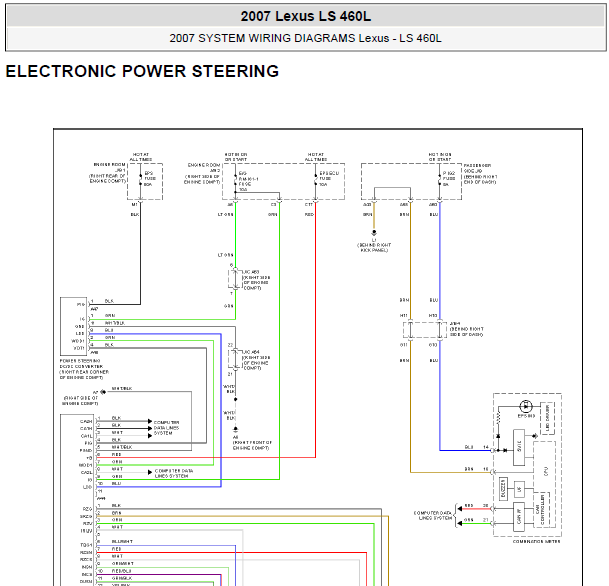Click the green arrowhead on combination meter pin 21

click(x=459, y=523)
